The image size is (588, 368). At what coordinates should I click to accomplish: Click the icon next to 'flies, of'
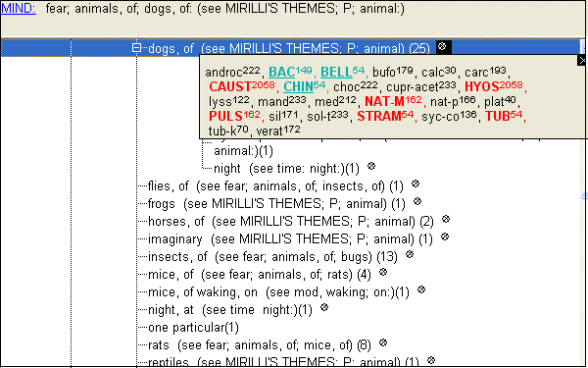click(416, 184)
